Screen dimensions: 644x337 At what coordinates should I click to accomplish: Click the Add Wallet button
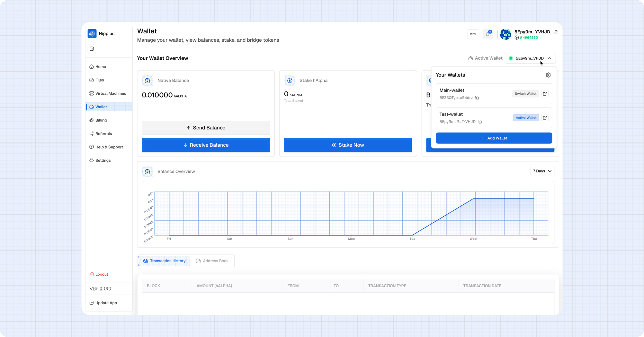(494, 138)
